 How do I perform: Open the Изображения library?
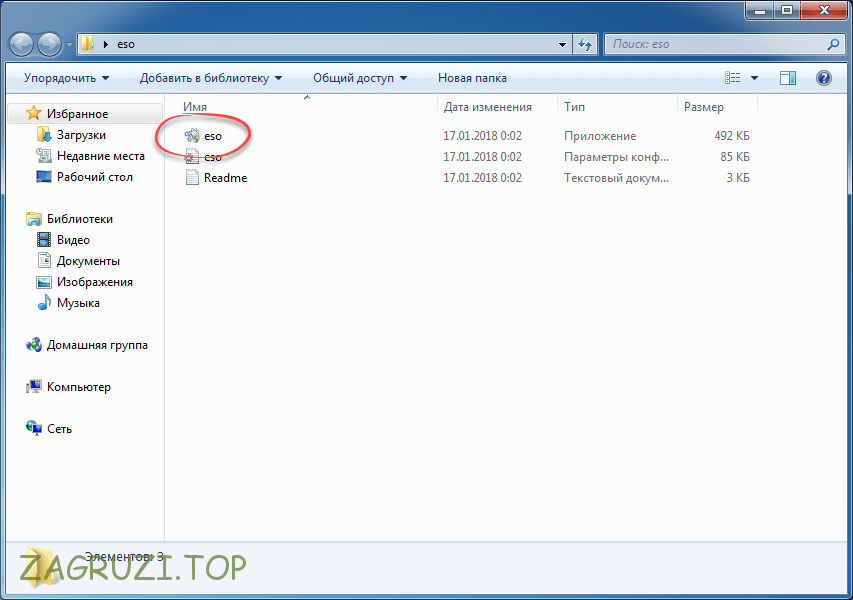click(95, 282)
